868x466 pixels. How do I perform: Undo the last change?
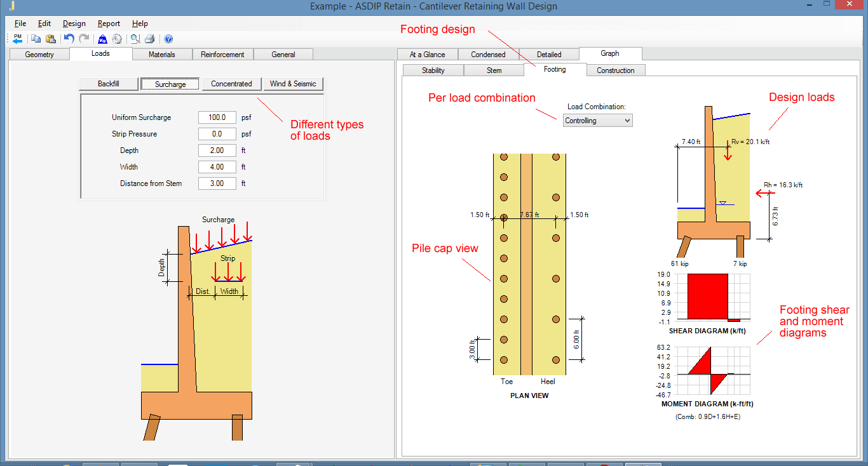click(69, 38)
